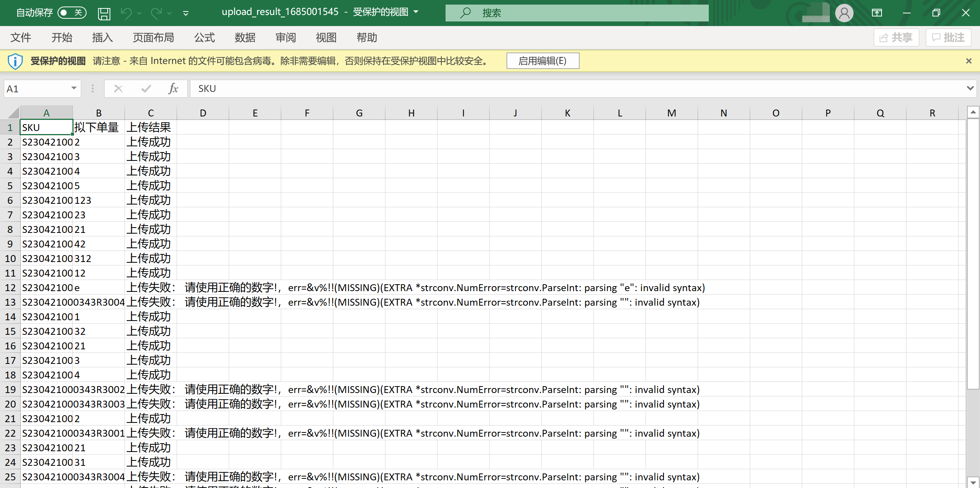Click cell B10 with value 312
This screenshot has width=980, height=488.
tap(98, 259)
